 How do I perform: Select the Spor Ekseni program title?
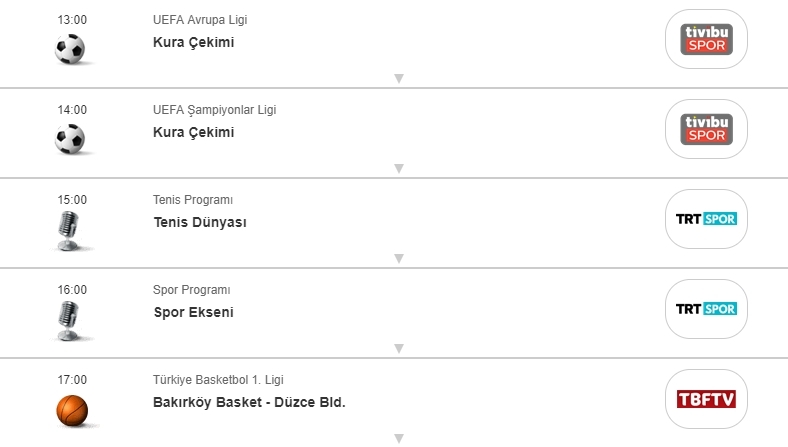[194, 312]
